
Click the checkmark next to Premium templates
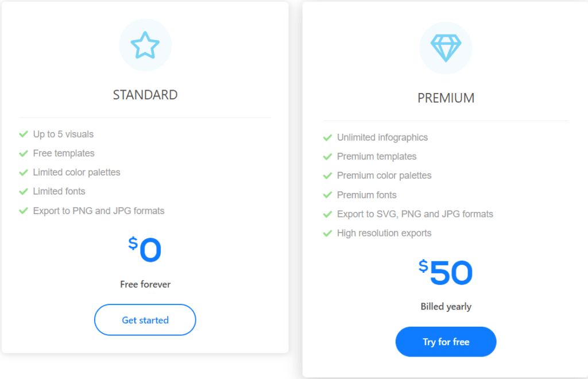coord(327,157)
